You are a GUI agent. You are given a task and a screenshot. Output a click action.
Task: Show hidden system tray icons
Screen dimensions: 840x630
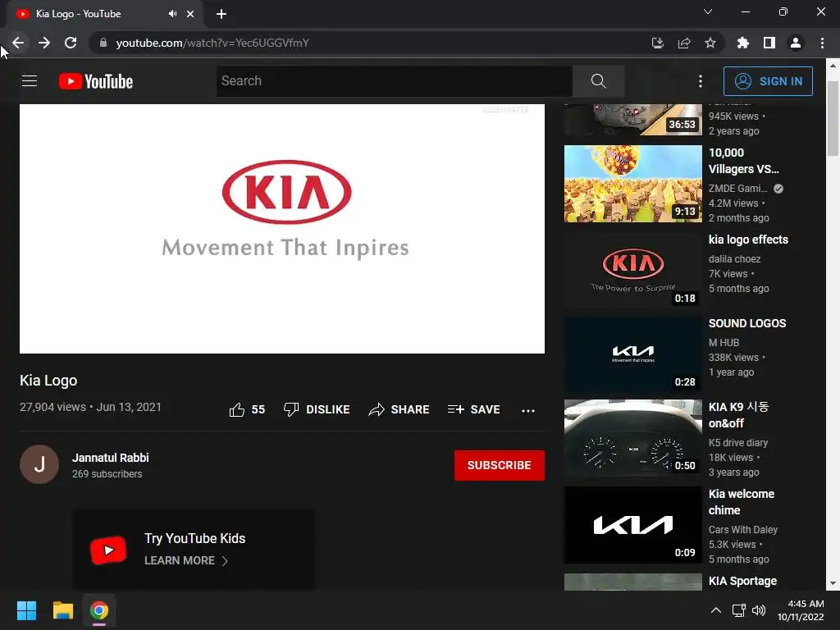(715, 610)
